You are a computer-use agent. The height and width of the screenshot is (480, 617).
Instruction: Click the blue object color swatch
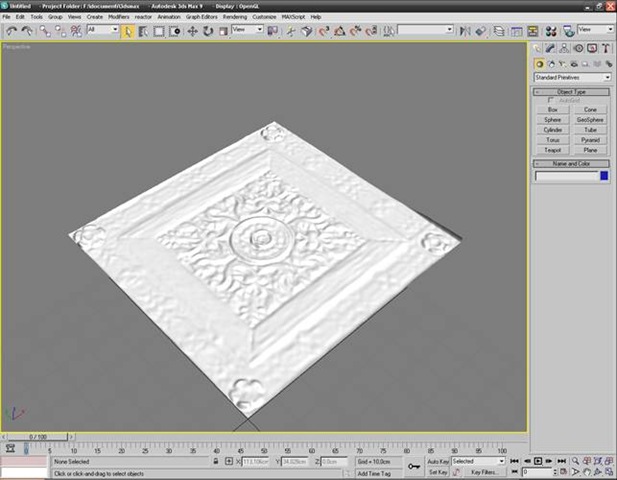(603, 176)
